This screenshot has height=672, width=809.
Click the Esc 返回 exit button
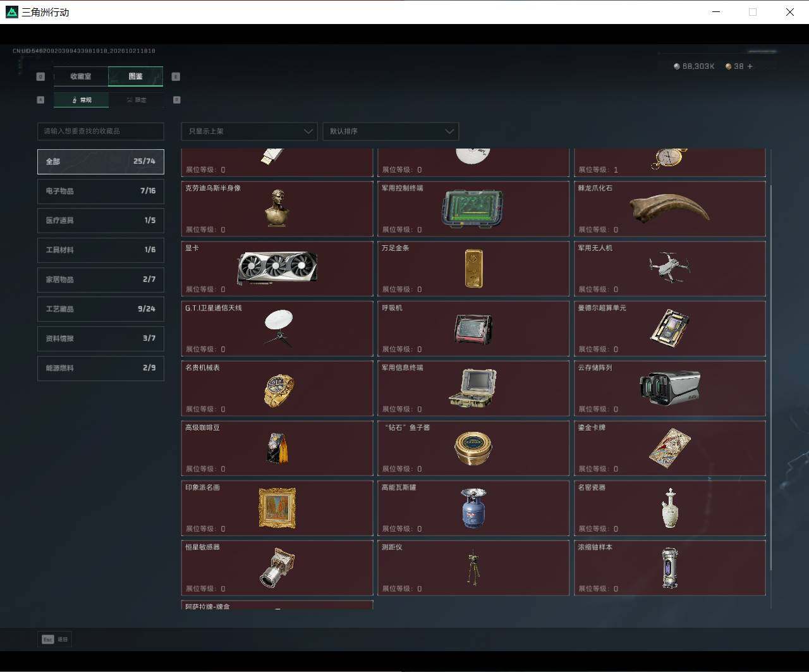click(x=55, y=639)
